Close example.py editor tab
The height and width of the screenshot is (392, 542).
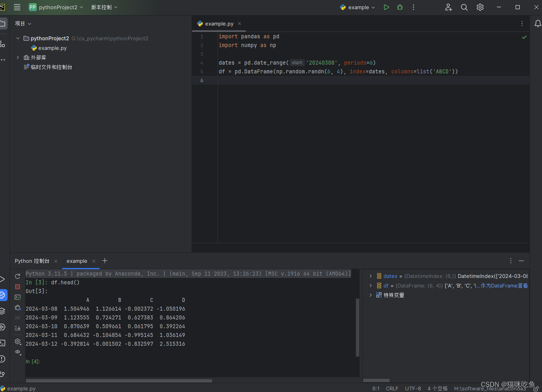point(239,24)
